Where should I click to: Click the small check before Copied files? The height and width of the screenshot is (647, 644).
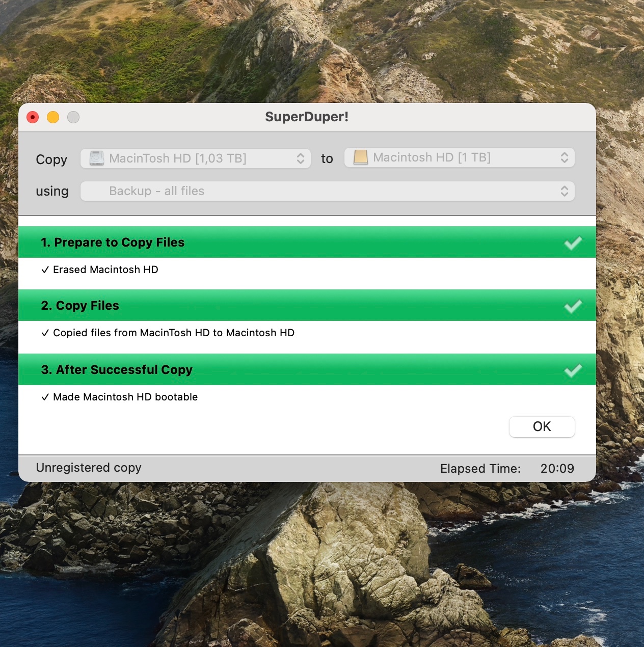click(45, 333)
